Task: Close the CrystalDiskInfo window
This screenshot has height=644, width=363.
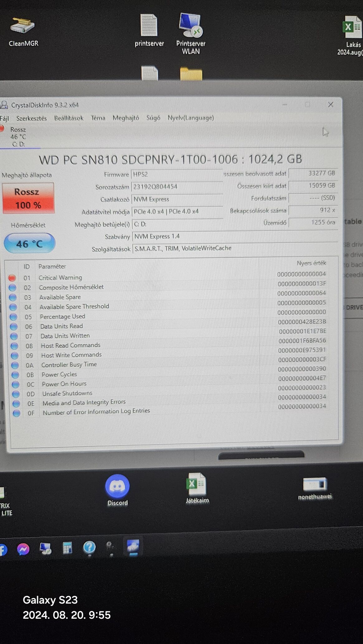Action: click(x=331, y=105)
